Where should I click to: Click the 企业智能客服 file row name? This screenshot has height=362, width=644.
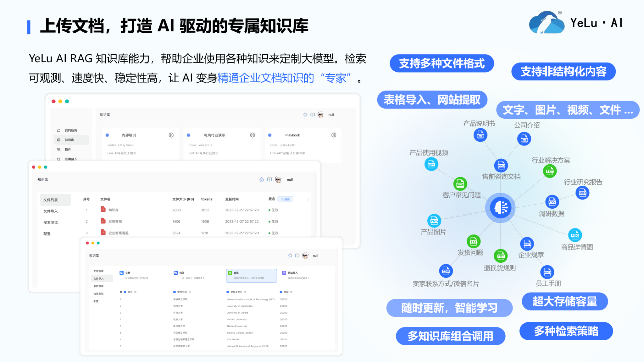click(x=119, y=233)
